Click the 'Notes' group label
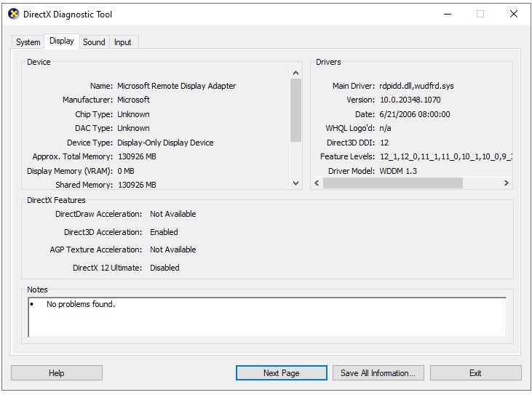The width and height of the screenshot is (532, 395). pos(37,290)
